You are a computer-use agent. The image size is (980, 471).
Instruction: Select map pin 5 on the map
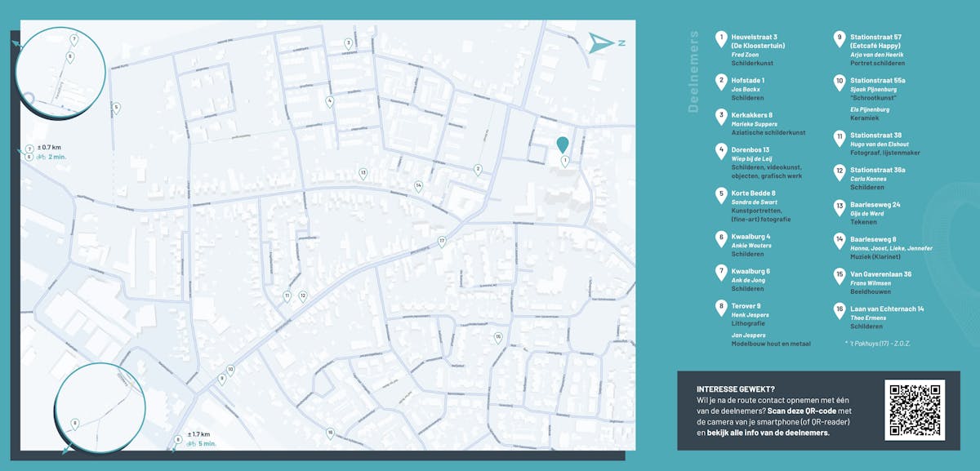click(x=117, y=107)
